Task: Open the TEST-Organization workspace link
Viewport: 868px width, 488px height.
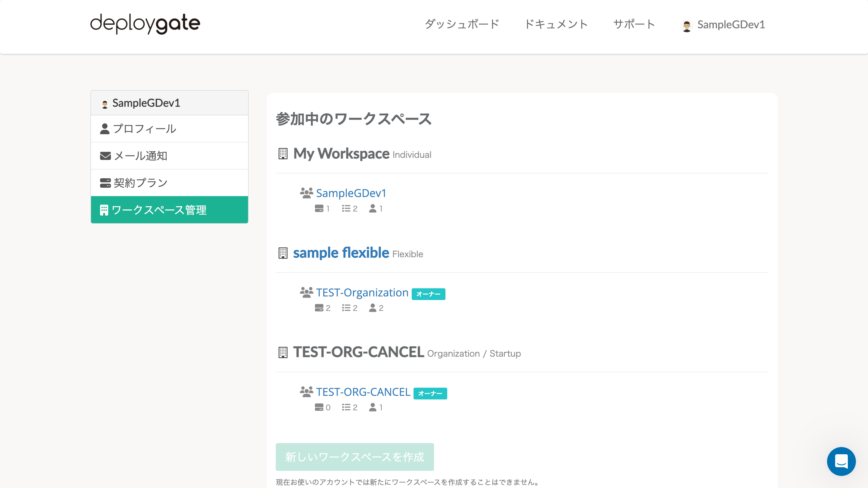Action: pos(362,292)
